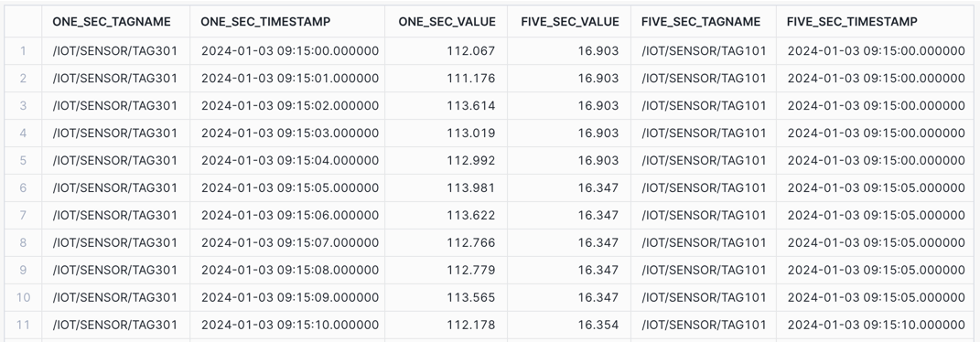Screen dimensions: 980x342
Task: Select the FIVE_SEC_TAGNAME column header
Action: [x=703, y=22]
